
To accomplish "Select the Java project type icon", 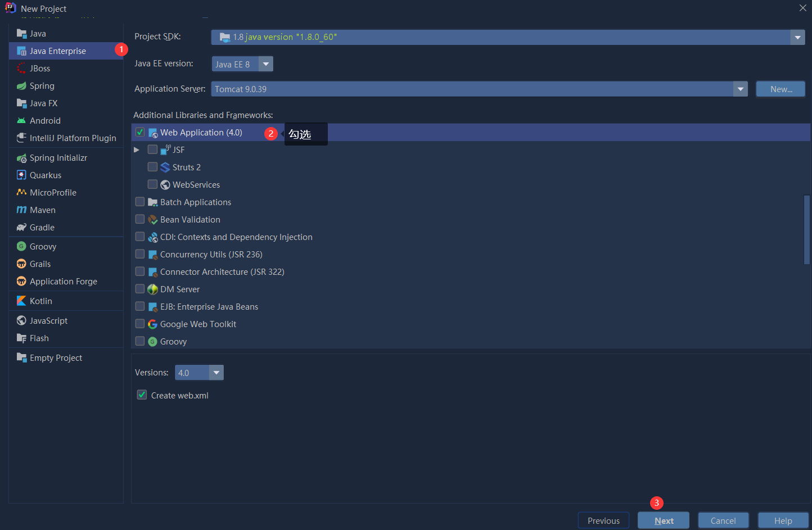I will pos(21,34).
